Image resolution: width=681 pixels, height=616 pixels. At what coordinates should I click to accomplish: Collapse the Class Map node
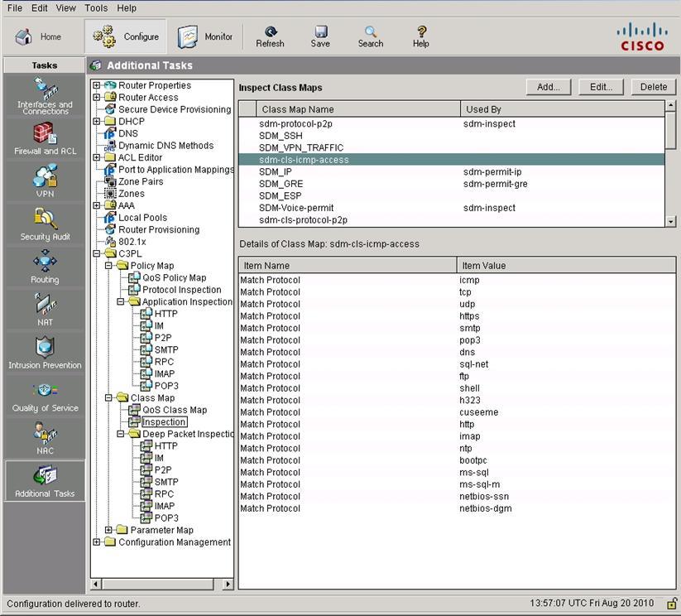tap(109, 397)
